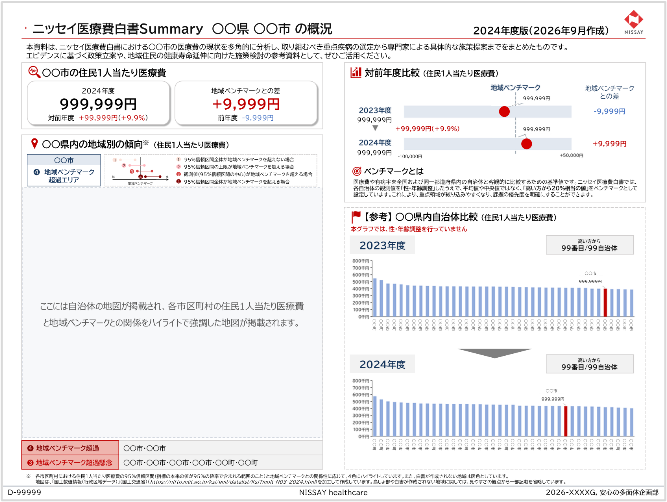Click the +9,999円 benchmark difference card
Viewport: 667px width, 502px height.
246,103
